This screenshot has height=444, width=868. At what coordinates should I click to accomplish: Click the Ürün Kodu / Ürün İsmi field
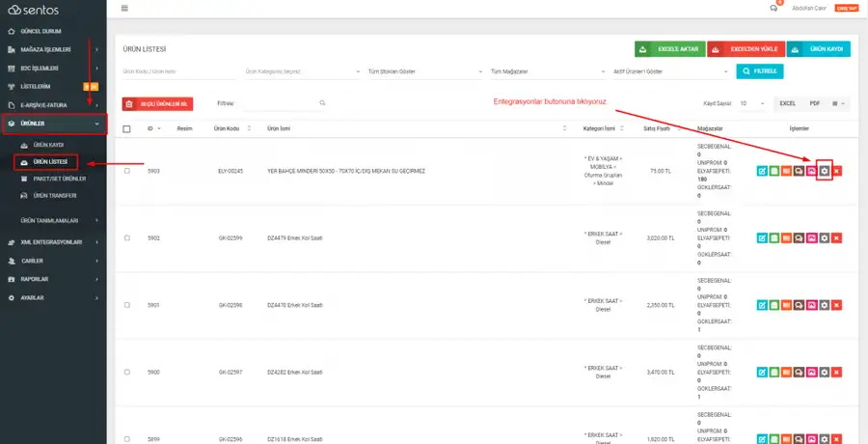[x=178, y=72]
